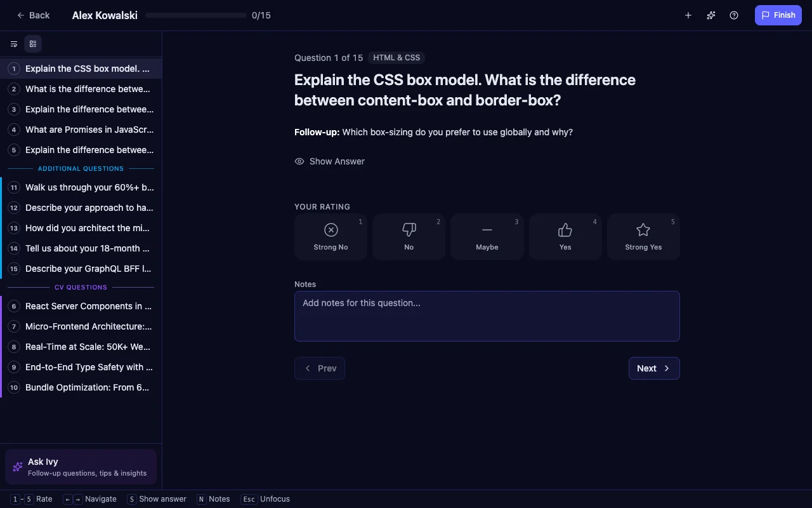Click the interview progress bar
Image resolution: width=812 pixels, height=508 pixels.
tap(196, 15)
